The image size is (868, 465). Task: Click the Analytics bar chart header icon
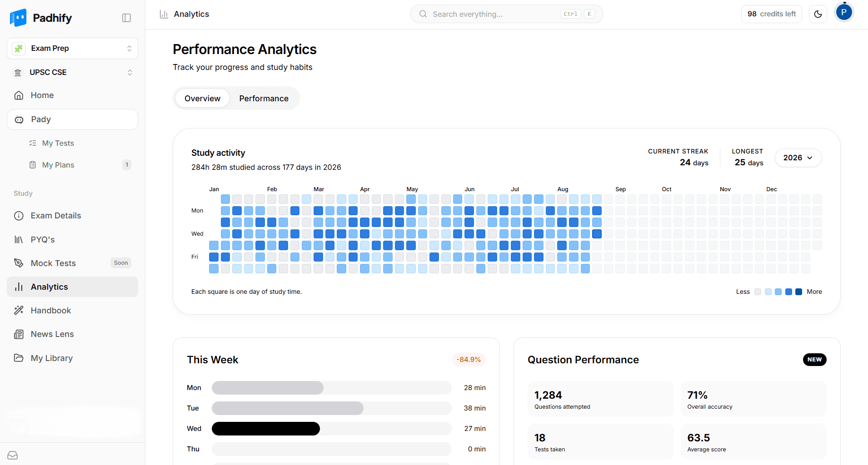(x=164, y=14)
